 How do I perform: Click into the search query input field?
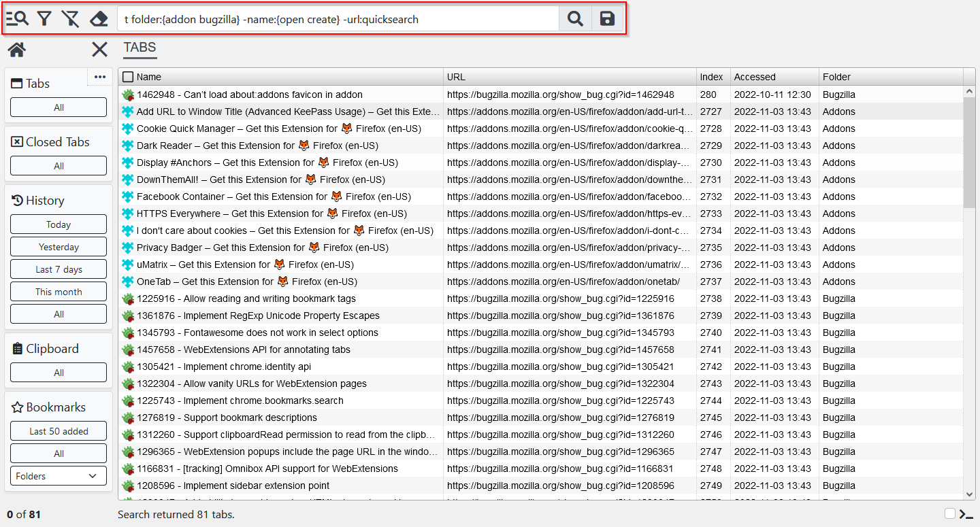tap(338, 19)
